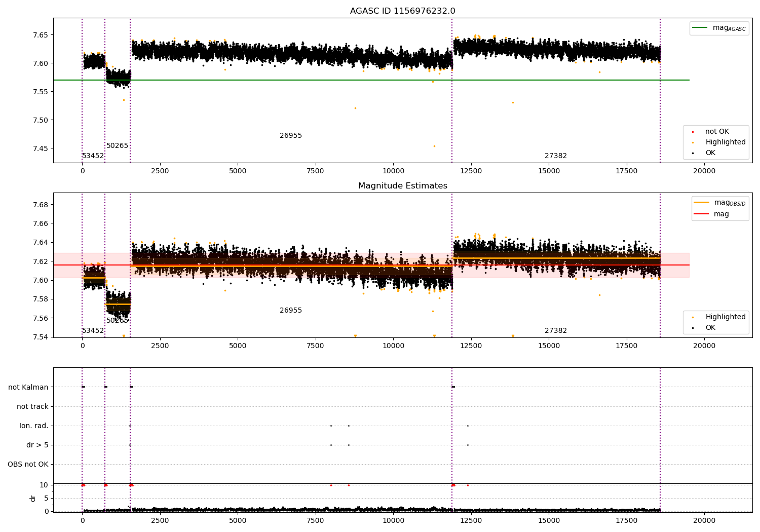Click the 7.58 tick on middle plot
Viewport: 760px width, 532px height.
[41, 299]
